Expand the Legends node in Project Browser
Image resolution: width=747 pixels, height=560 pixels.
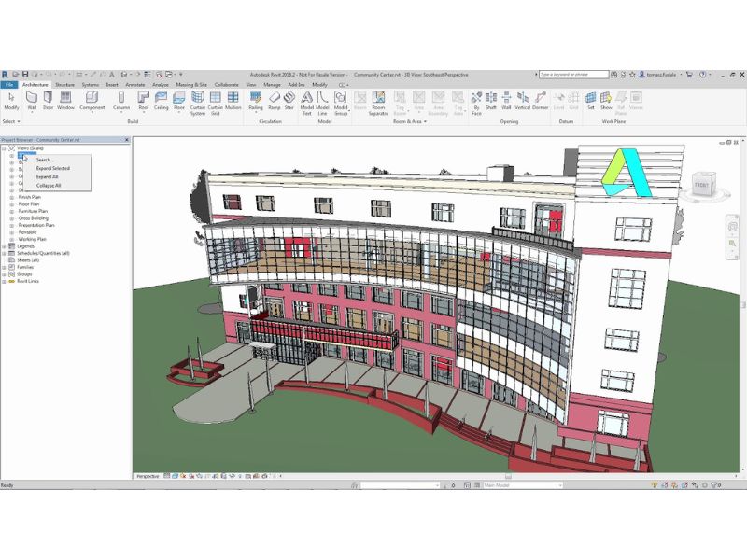click(x=4, y=246)
